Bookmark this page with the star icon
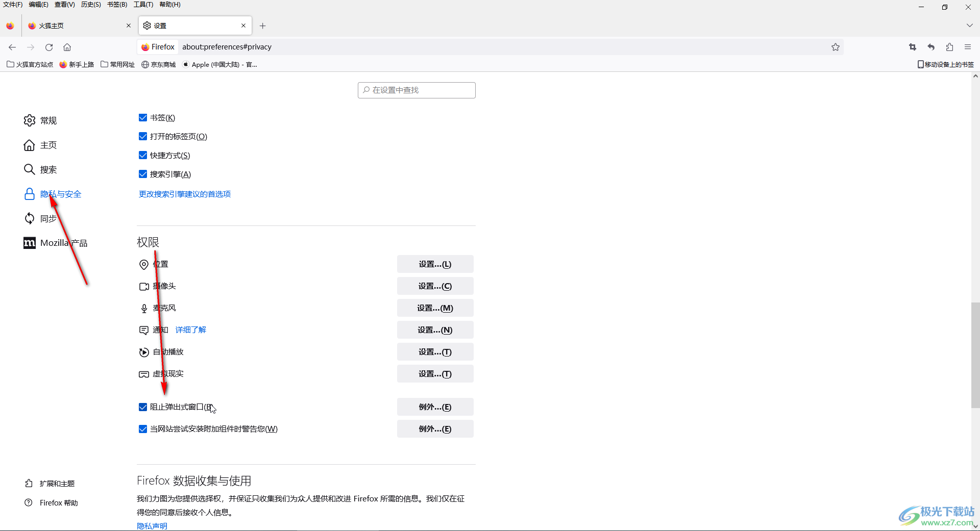980x531 pixels. point(836,47)
